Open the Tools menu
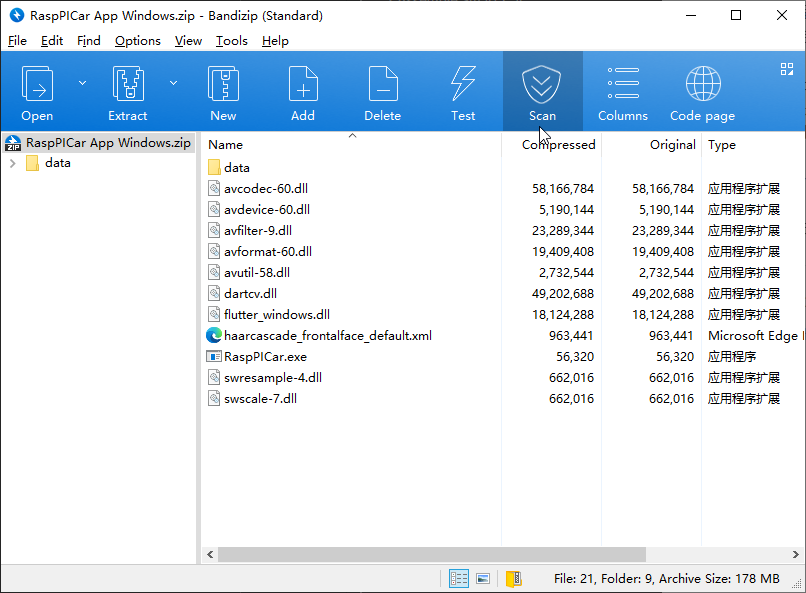The height and width of the screenshot is (593, 806). coord(231,41)
